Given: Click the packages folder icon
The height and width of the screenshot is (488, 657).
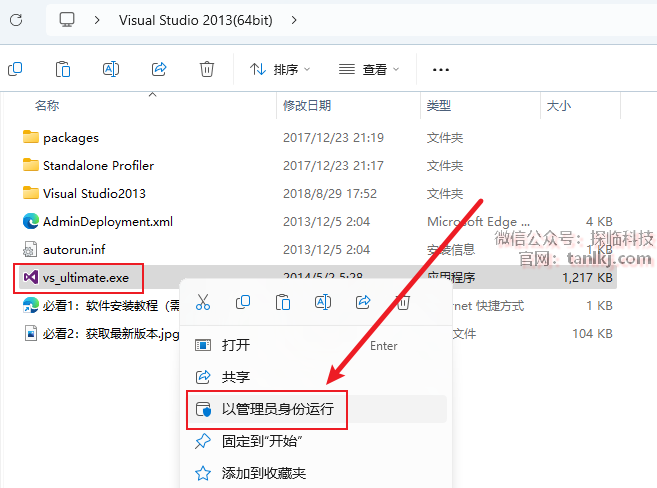Looking at the screenshot, I should click(x=31, y=137).
